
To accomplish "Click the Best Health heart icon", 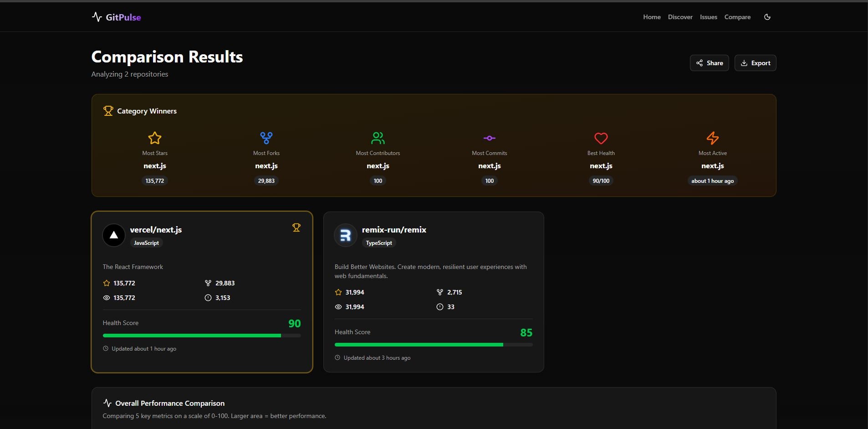I will 601,138.
